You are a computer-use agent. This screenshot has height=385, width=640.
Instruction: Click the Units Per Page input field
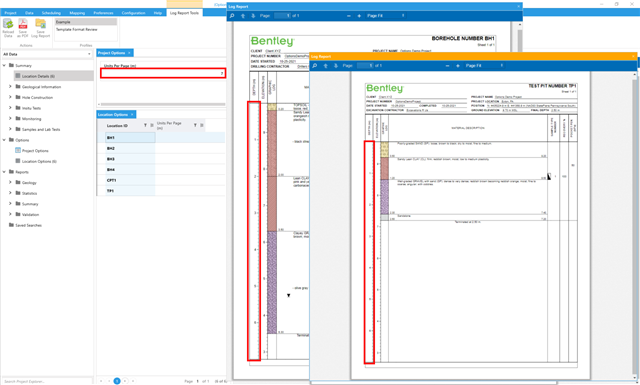(x=163, y=73)
